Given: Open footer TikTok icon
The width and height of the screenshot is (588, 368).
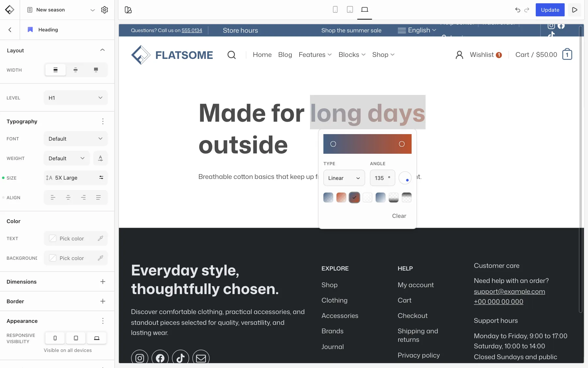Looking at the screenshot, I should point(181,358).
